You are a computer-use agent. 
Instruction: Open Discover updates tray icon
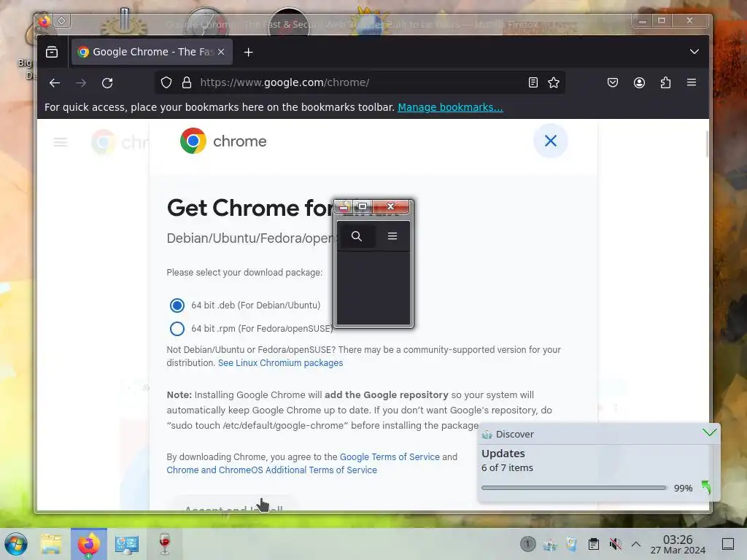tap(550, 544)
